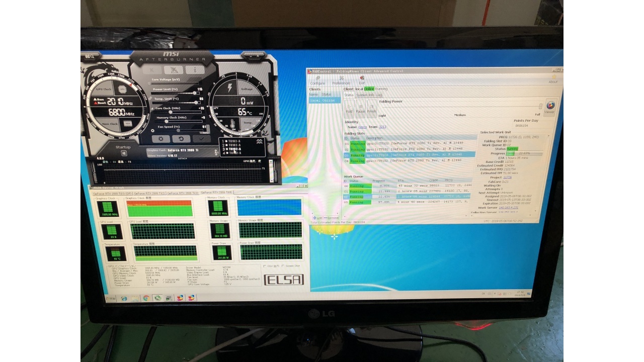The image size is (644, 362).
Task: Click FAHControl Remove client button
Action: point(332,217)
